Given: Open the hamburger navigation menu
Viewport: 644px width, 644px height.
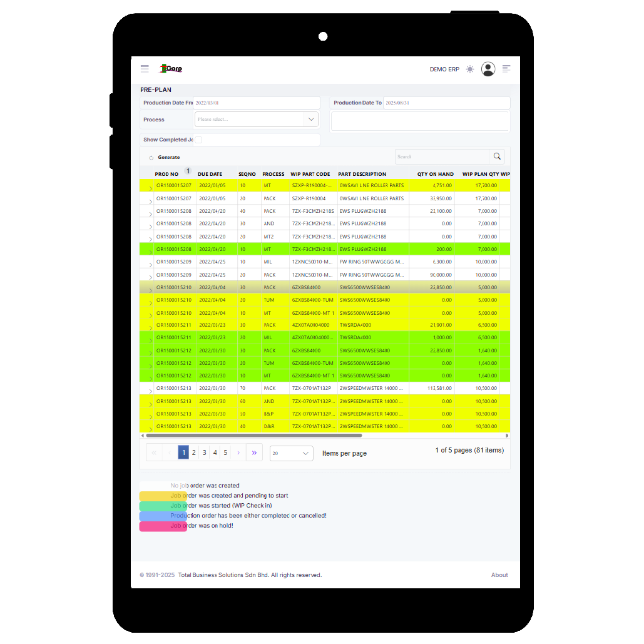Looking at the screenshot, I should 145,69.
